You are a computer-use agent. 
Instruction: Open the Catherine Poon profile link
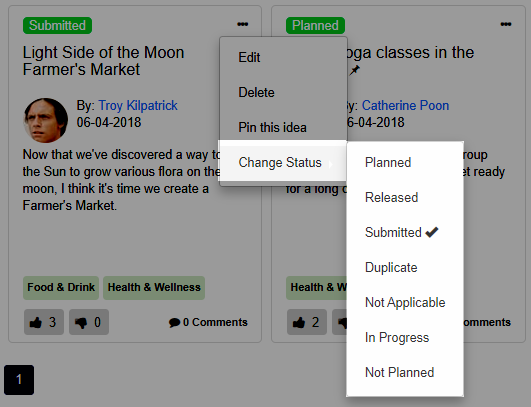(x=405, y=106)
